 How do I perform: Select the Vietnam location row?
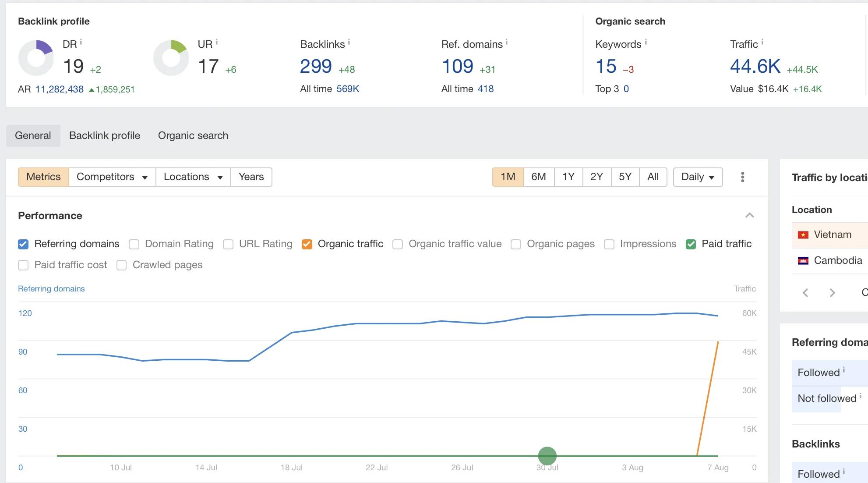tap(830, 235)
